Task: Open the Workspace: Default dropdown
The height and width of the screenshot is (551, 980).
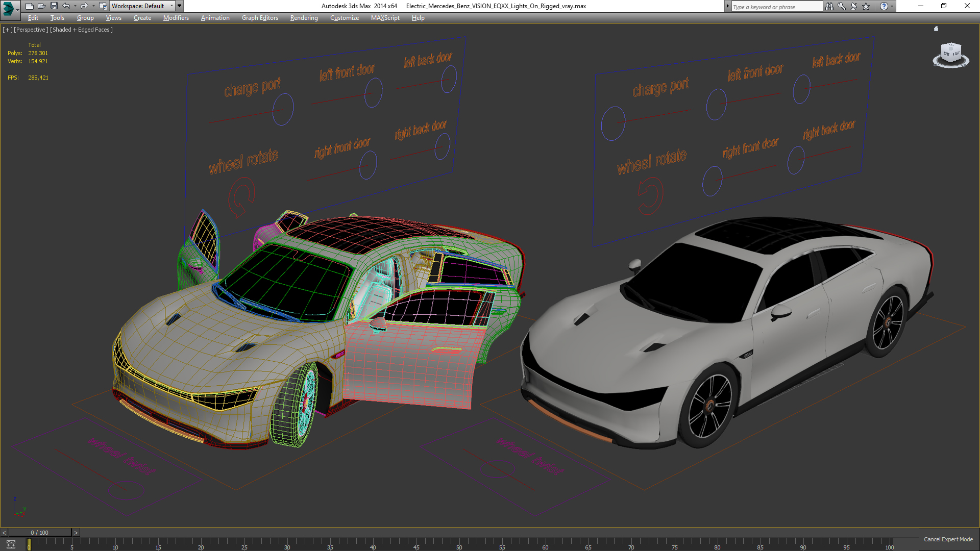Action: tap(142, 6)
